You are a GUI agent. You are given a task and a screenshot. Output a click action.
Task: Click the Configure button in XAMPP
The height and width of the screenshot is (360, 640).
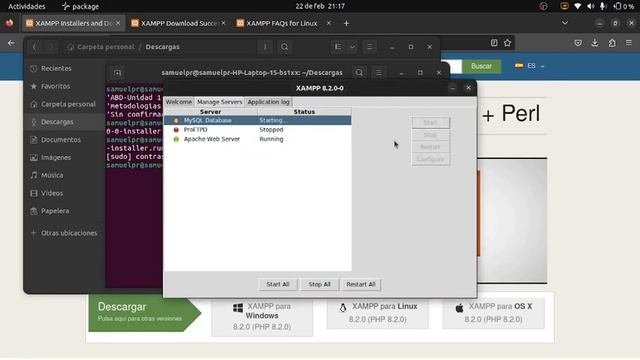pyautogui.click(x=430, y=159)
